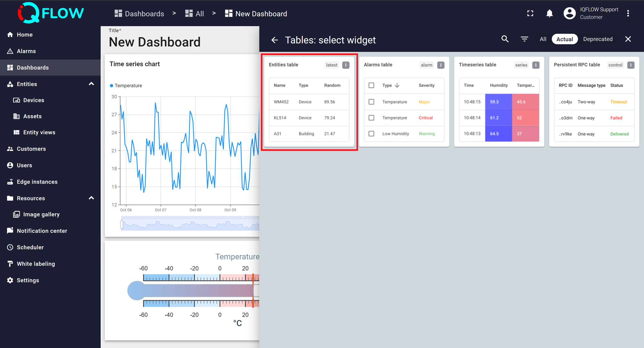Click the time series chart range slider handle

point(122,224)
